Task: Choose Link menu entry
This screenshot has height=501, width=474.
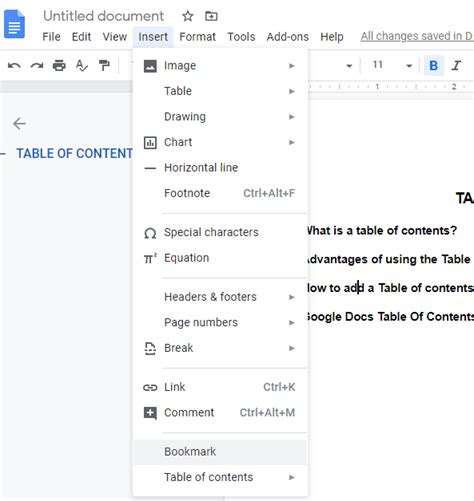Action: coord(220,387)
